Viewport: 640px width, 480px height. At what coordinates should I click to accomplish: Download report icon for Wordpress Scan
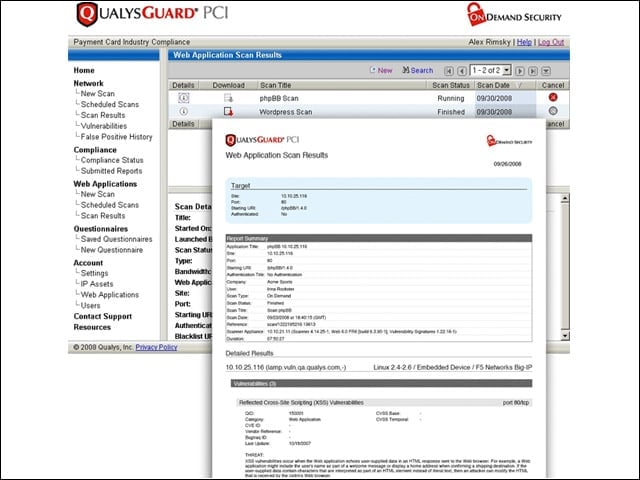(228, 111)
